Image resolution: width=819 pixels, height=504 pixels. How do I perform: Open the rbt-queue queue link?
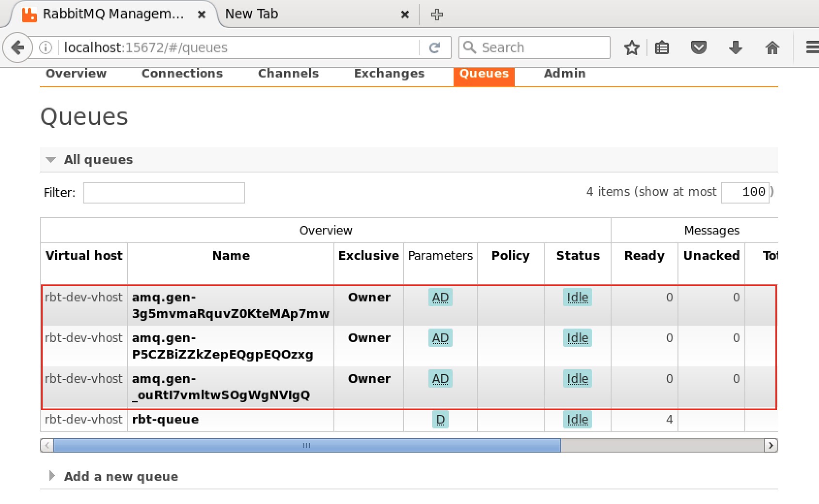tap(165, 419)
